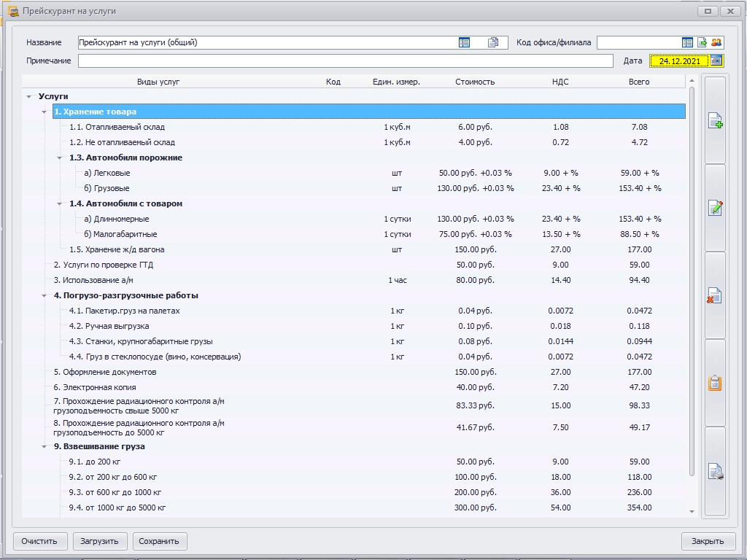Collapse 9. Взвешивание груза group
This screenshot has width=747, height=560.
[44, 447]
